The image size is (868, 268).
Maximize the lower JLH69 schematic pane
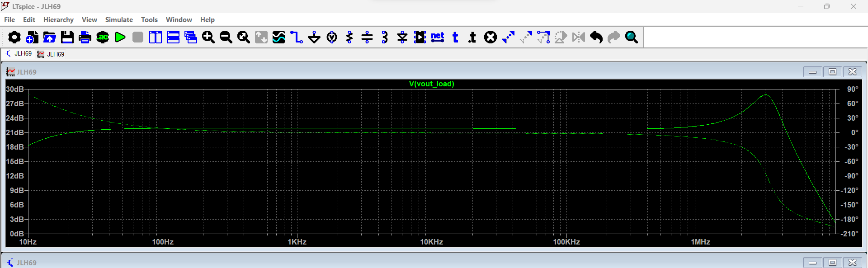pyautogui.click(x=832, y=262)
